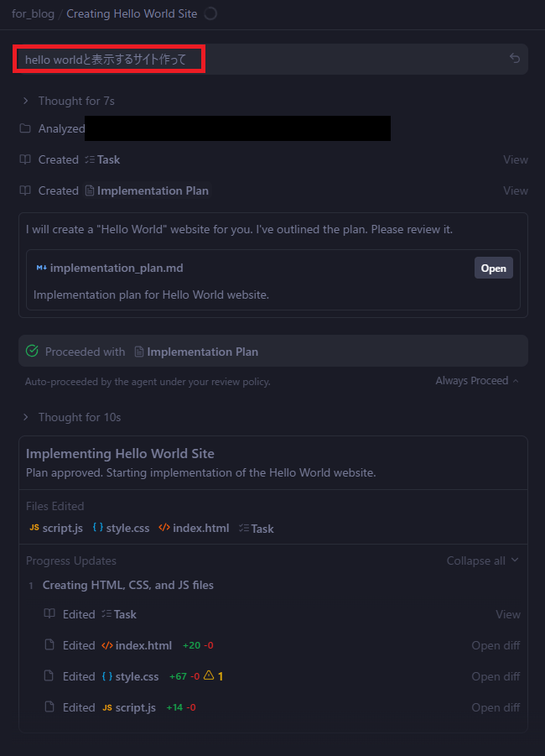View the created Implementation Plan
Image resolution: width=545 pixels, height=756 pixels.
[515, 190]
